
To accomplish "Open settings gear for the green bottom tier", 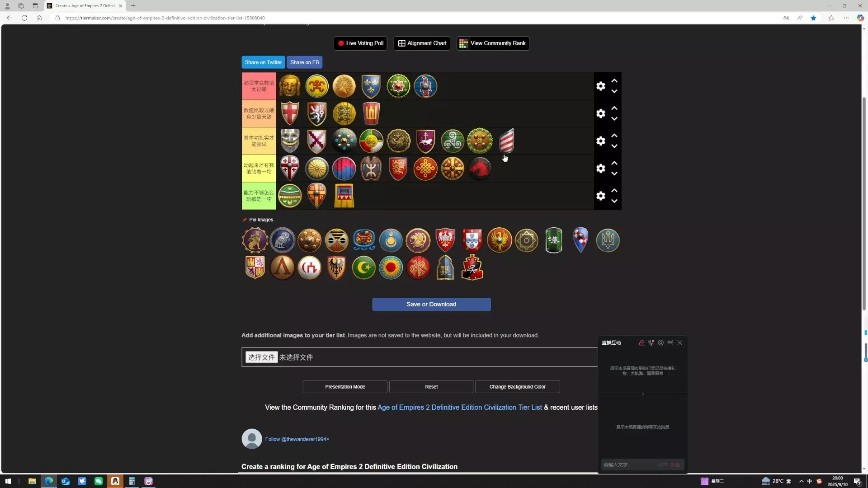I will coord(600,196).
